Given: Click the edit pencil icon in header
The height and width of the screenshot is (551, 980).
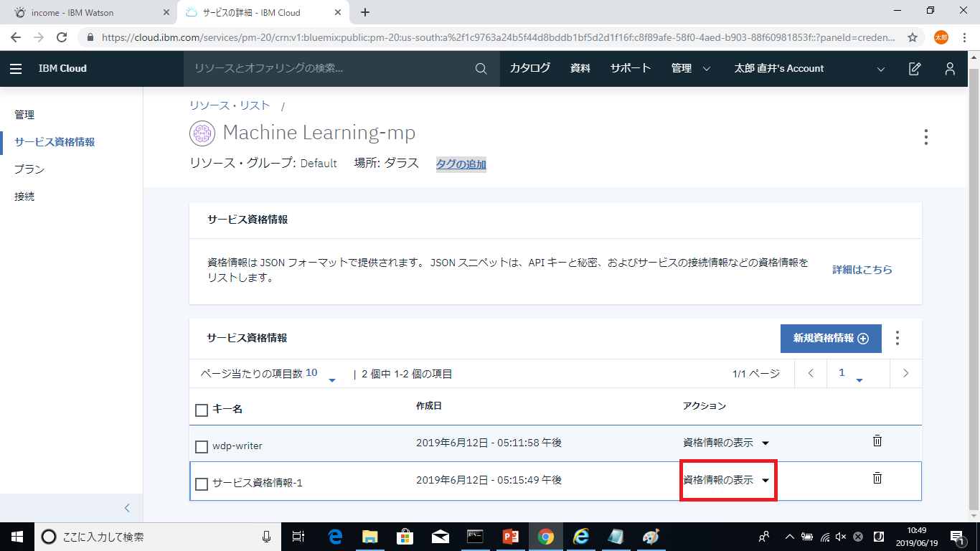Looking at the screenshot, I should point(915,69).
